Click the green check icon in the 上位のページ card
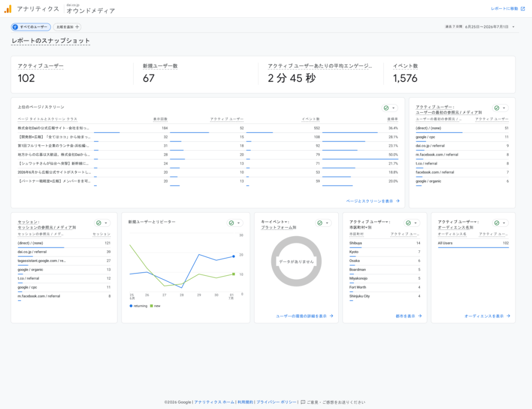The image size is (532, 409). [386, 108]
